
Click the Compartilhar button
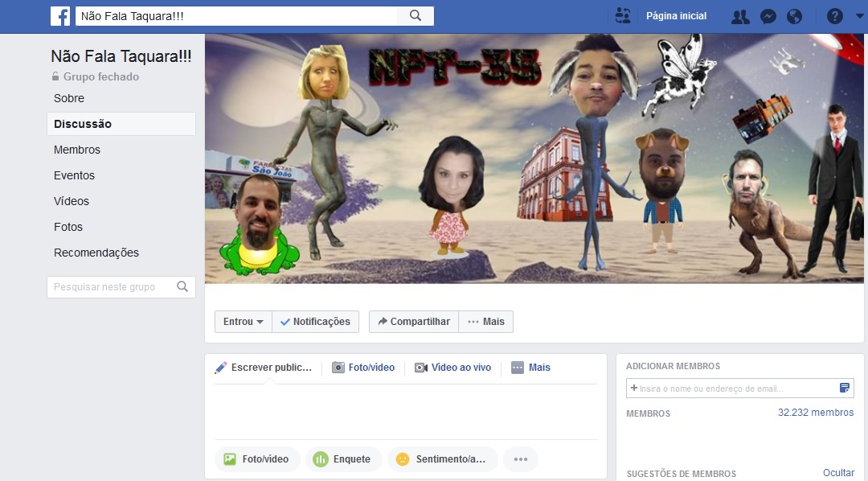(x=413, y=321)
